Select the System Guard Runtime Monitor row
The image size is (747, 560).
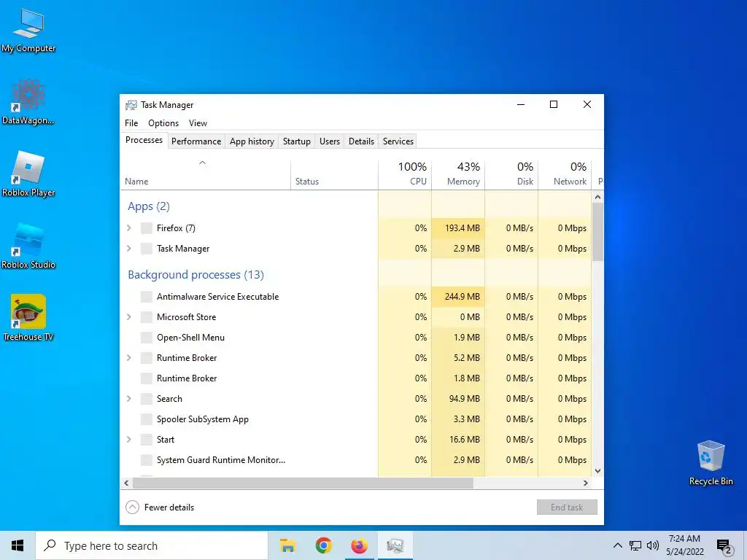356,460
